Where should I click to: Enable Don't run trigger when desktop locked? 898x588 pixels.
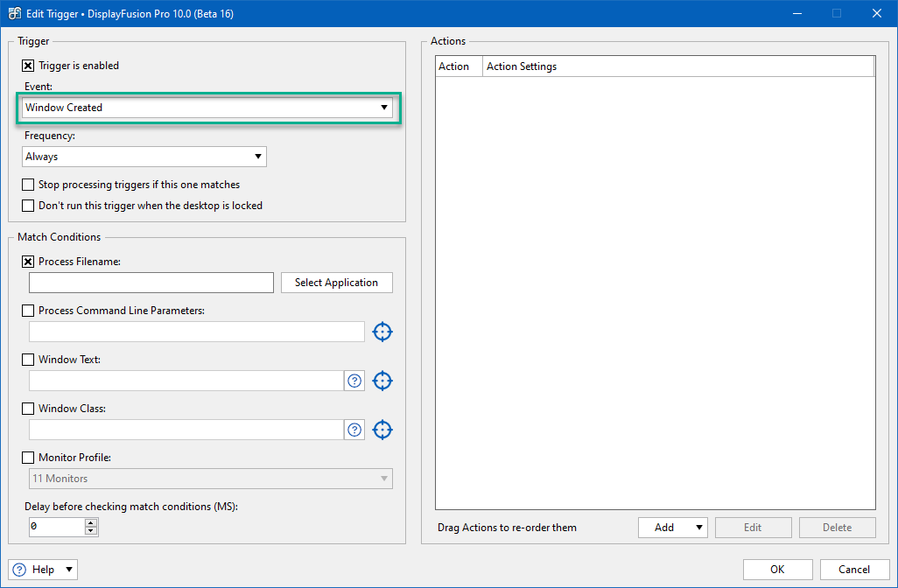pyautogui.click(x=29, y=206)
